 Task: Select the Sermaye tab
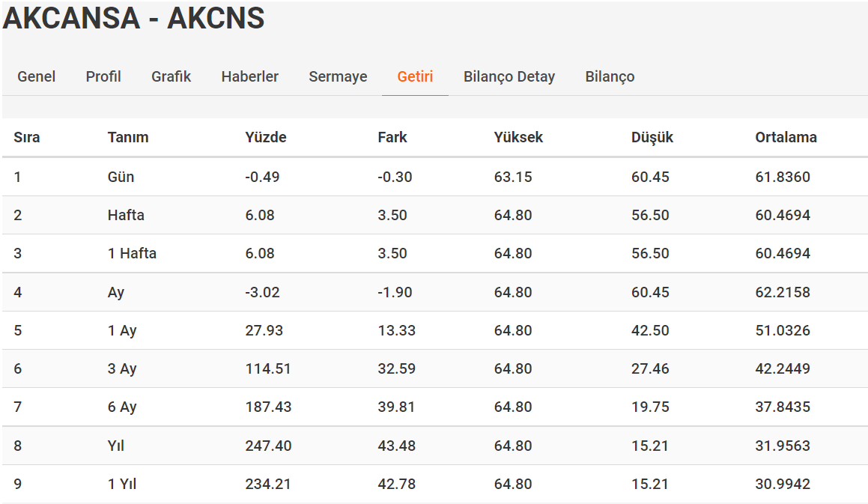tap(338, 76)
